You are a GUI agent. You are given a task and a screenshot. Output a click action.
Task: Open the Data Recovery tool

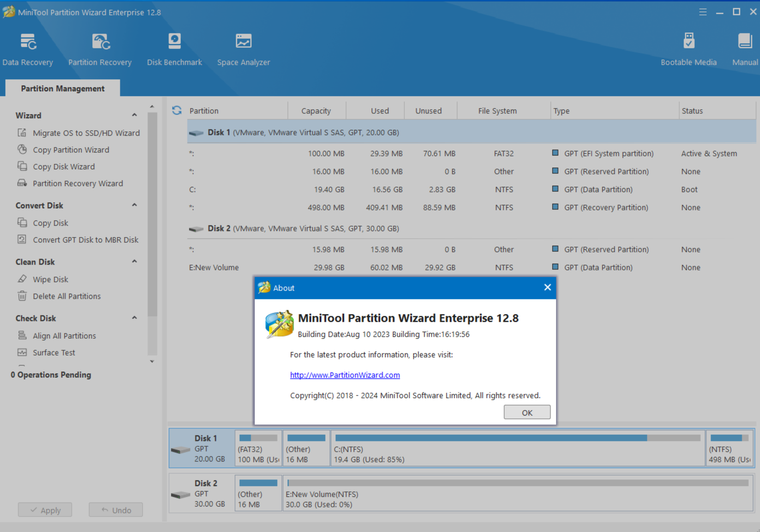tap(28, 49)
